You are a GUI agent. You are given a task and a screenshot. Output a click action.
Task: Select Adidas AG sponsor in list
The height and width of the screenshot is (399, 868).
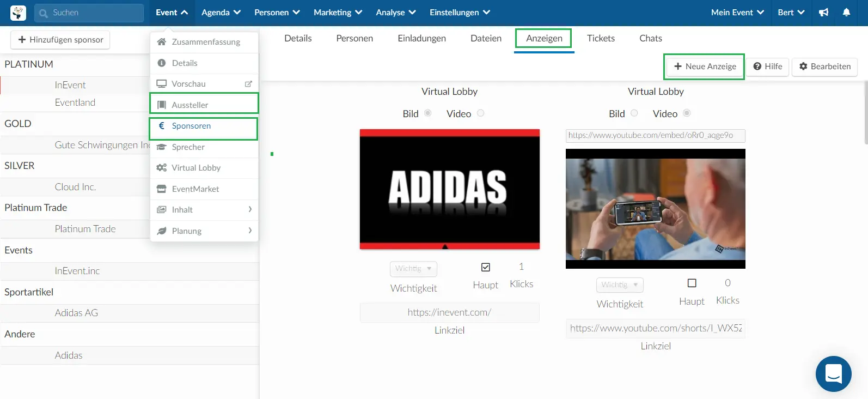(76, 313)
